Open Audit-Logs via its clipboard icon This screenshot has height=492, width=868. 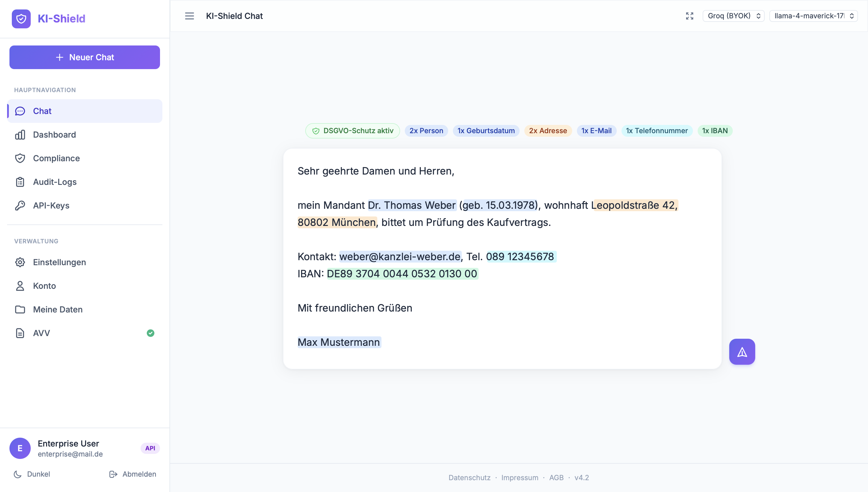[20, 182]
